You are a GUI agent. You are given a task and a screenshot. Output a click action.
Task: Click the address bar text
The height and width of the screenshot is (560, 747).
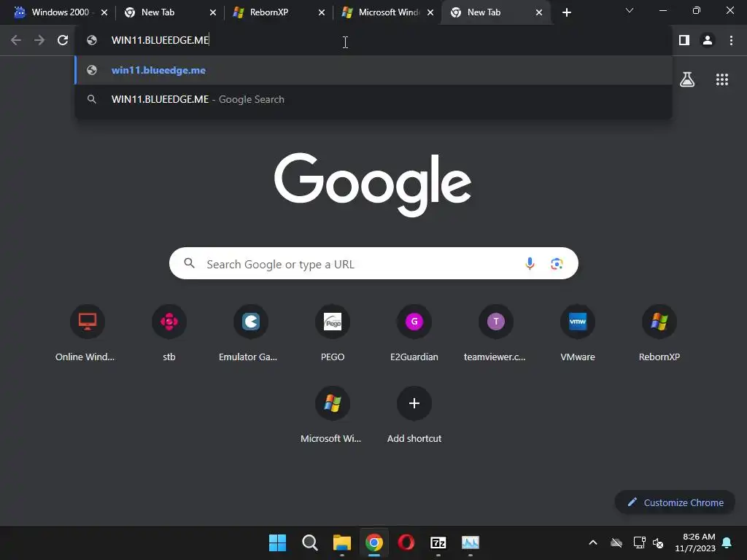pos(160,40)
